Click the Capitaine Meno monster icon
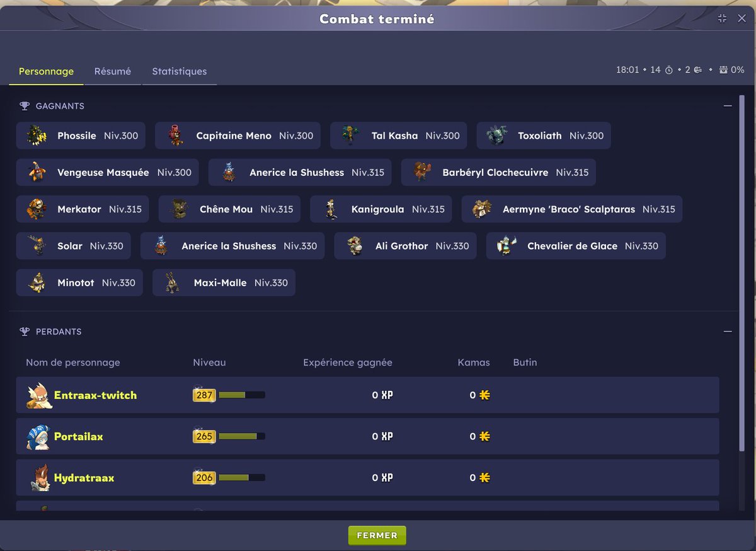756x551 pixels. click(176, 136)
